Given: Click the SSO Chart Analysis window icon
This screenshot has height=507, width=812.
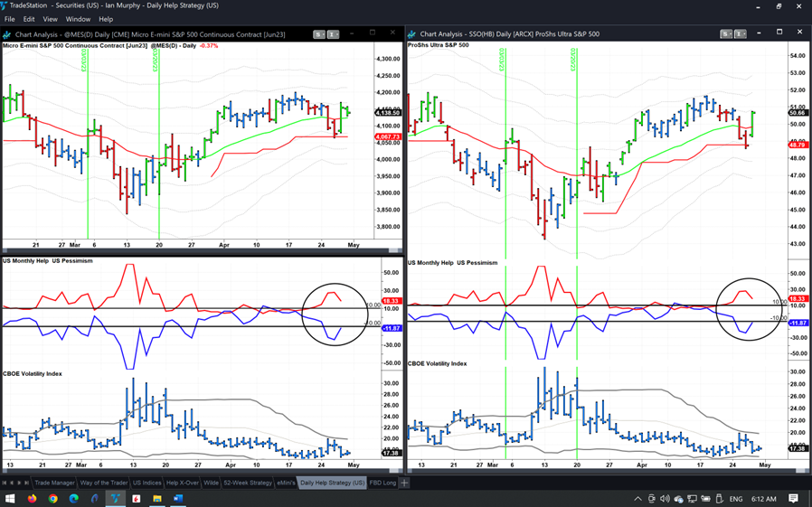Looking at the screenshot, I should coord(412,34).
